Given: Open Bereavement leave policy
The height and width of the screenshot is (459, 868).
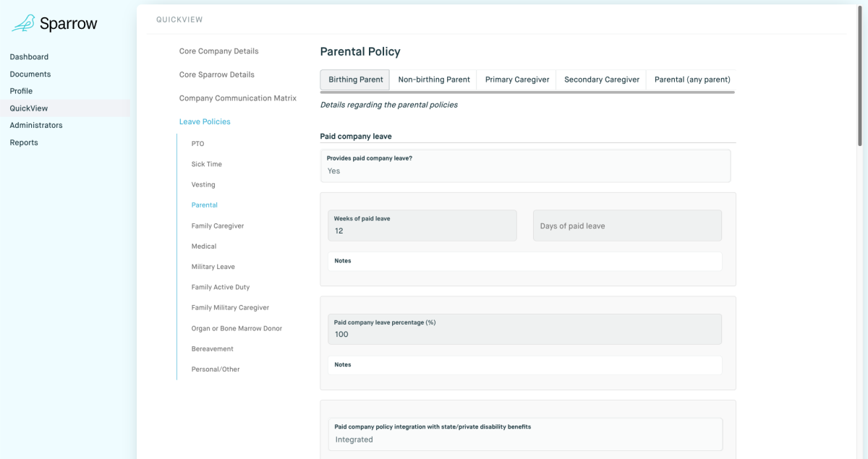Looking at the screenshot, I should (x=213, y=349).
